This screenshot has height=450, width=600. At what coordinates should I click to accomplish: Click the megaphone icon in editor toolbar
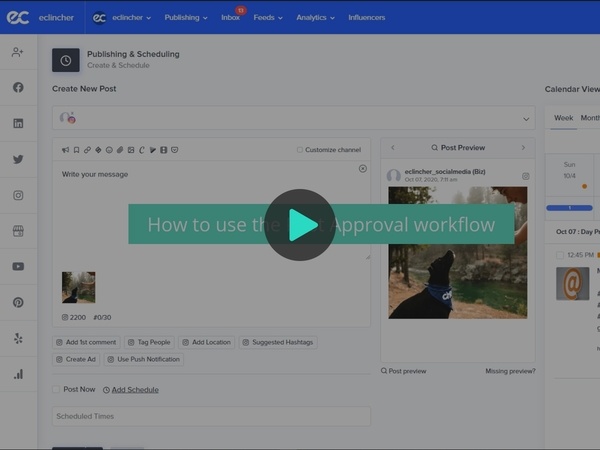(65, 150)
